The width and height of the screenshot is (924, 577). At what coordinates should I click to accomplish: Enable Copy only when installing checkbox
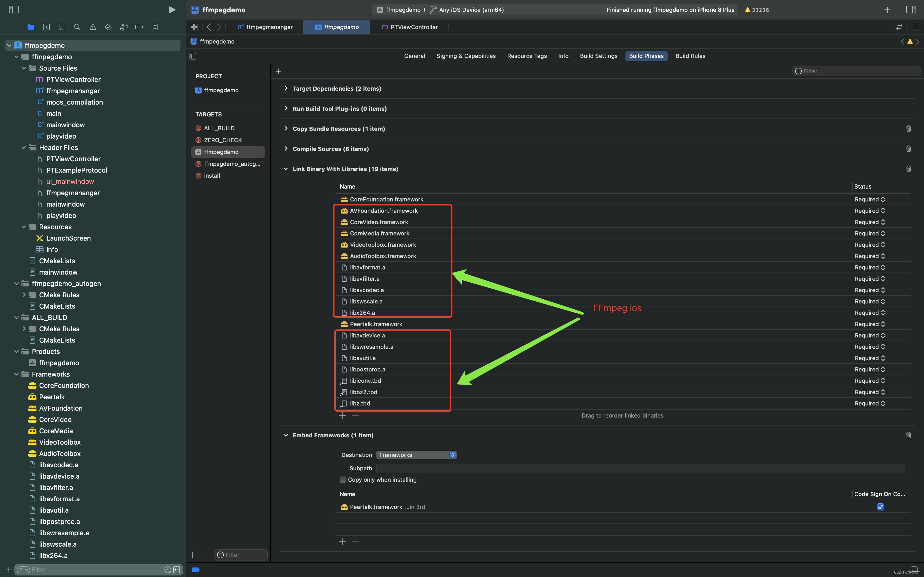click(343, 480)
